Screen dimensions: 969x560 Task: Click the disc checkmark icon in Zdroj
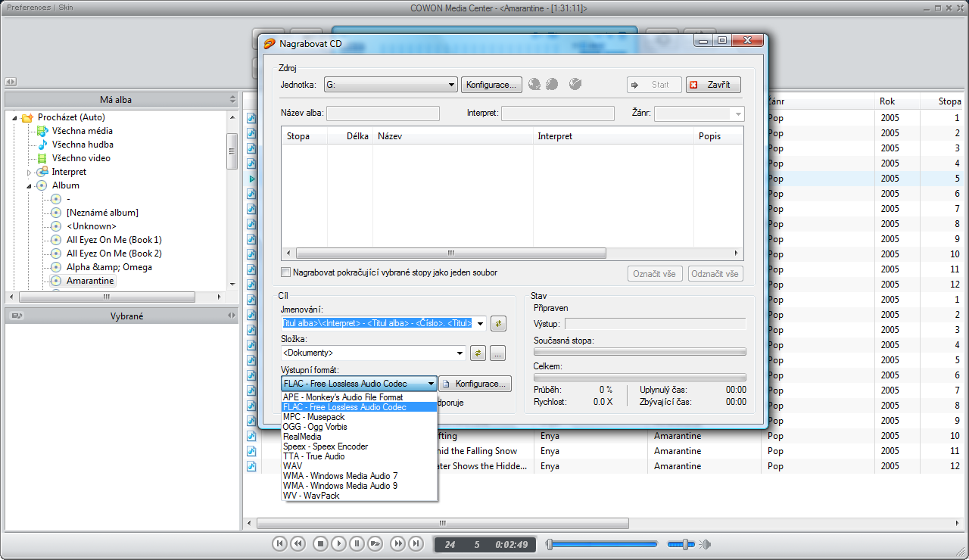575,85
